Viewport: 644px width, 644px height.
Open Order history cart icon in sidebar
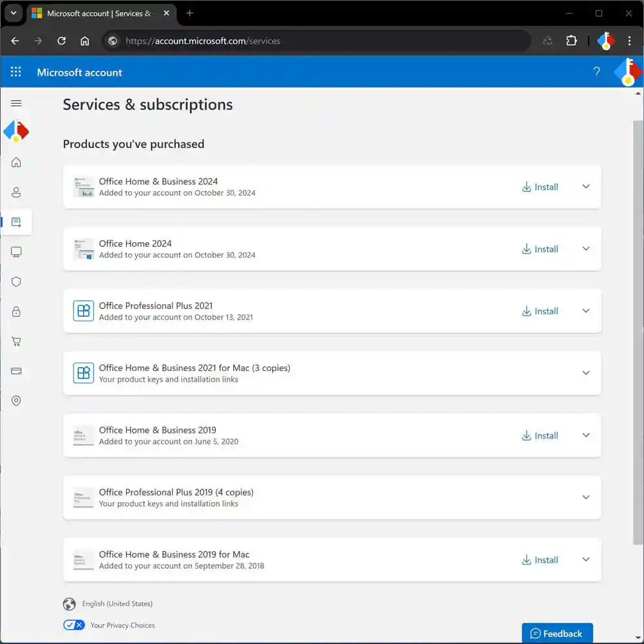pyautogui.click(x=16, y=341)
